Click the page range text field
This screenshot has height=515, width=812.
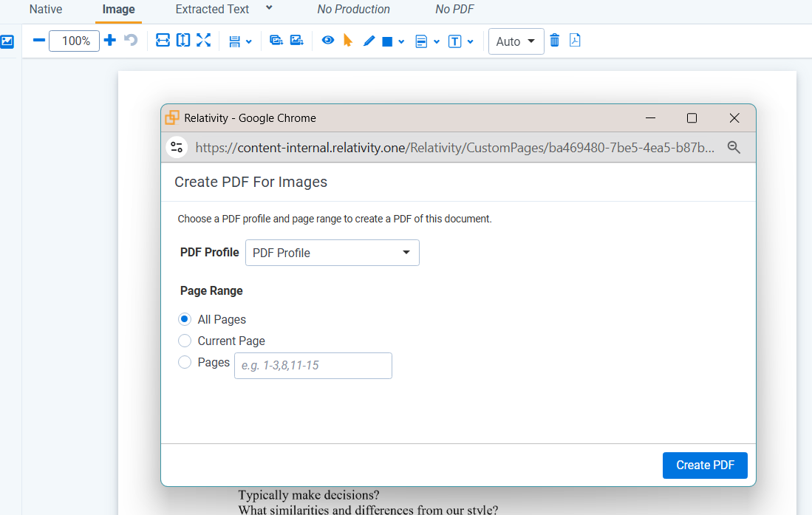(x=313, y=366)
